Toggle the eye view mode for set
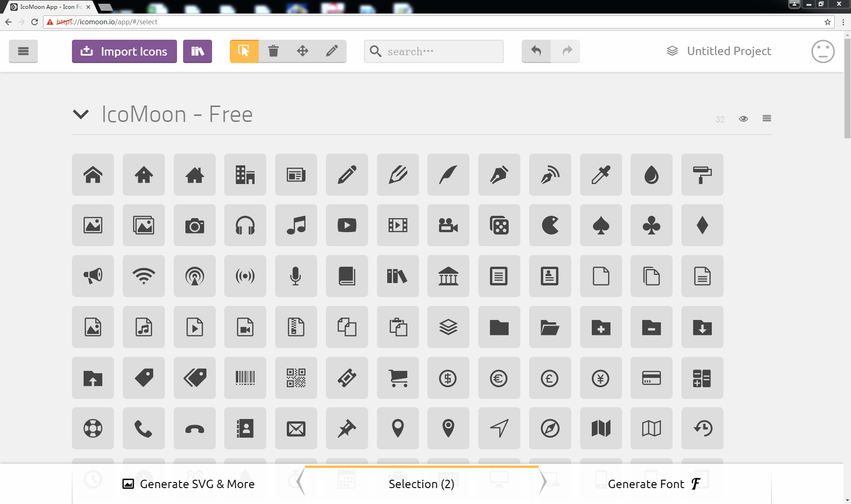The image size is (851, 504). pyautogui.click(x=744, y=119)
